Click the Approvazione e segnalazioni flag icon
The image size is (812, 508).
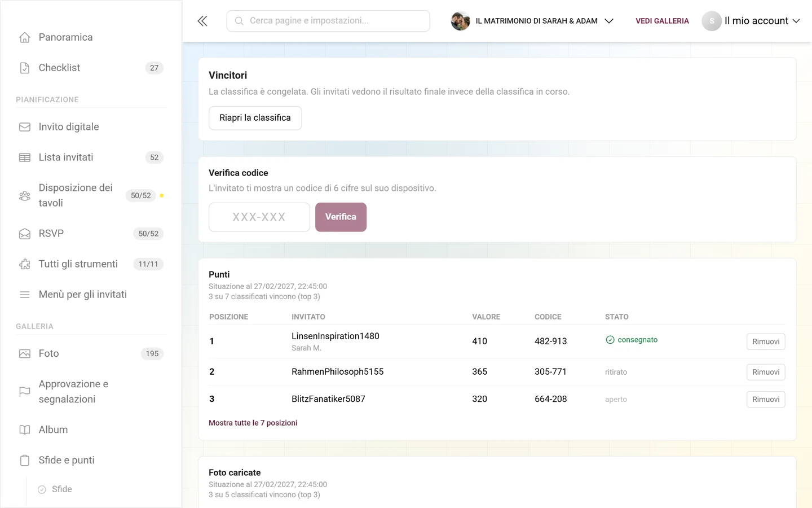[x=25, y=392]
